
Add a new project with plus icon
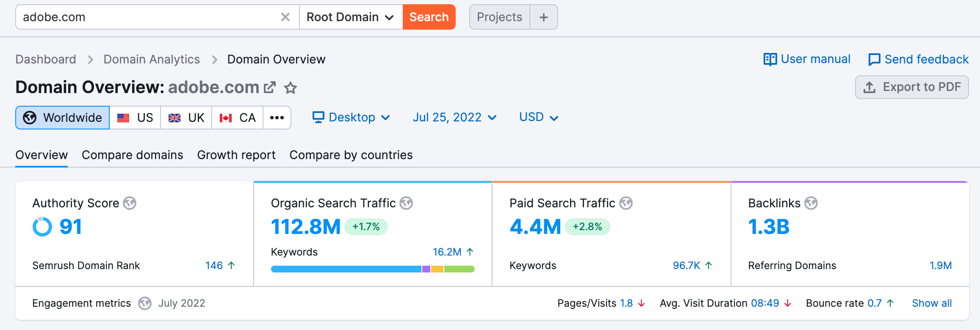coord(544,17)
